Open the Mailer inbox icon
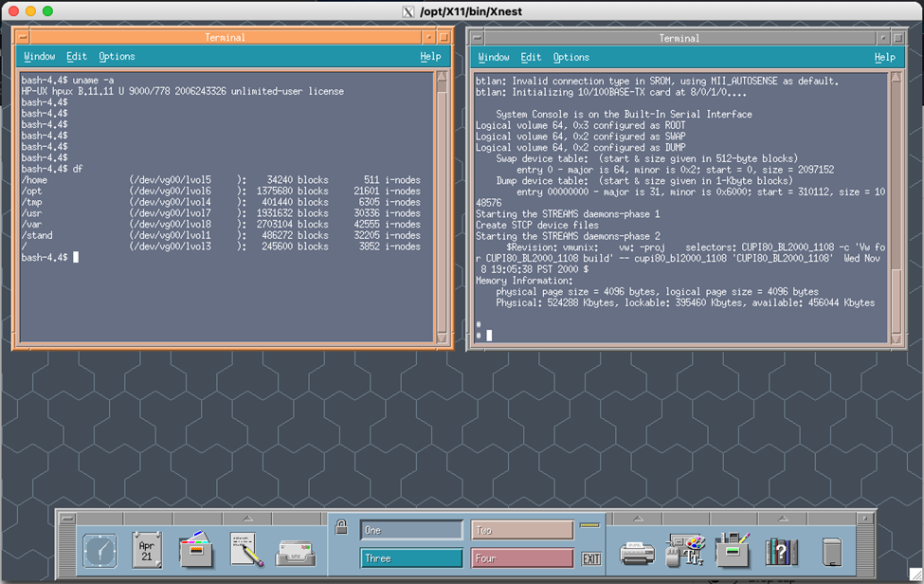 coord(295,552)
